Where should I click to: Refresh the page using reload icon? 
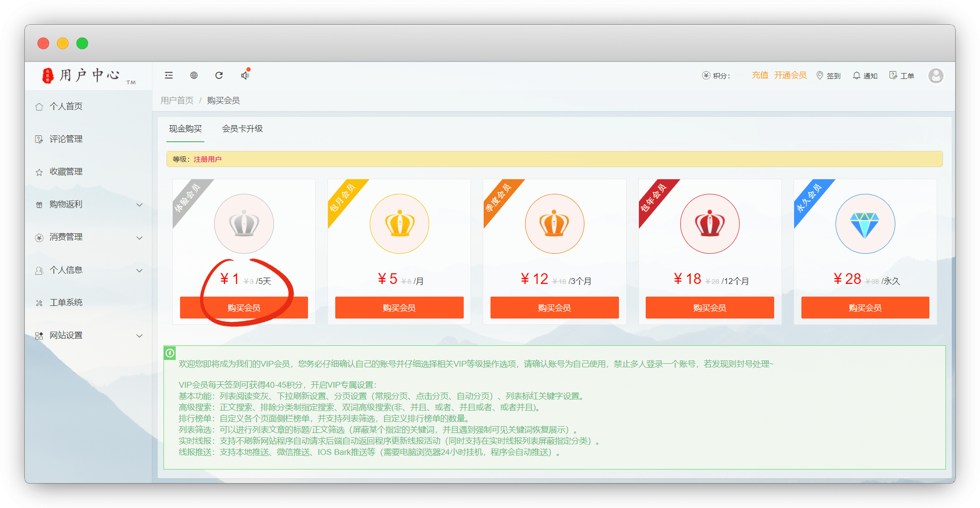(219, 75)
